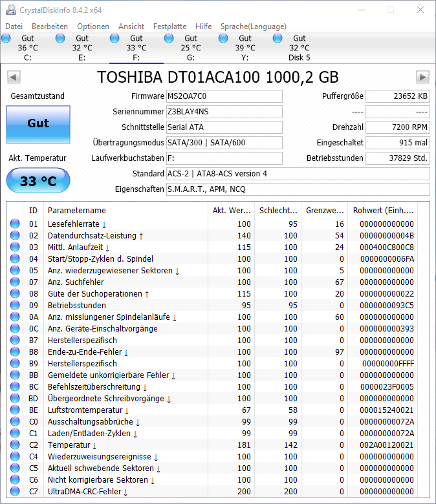This screenshot has width=436, height=504.
Task: Open the Ansicht menu
Action: pos(131,26)
